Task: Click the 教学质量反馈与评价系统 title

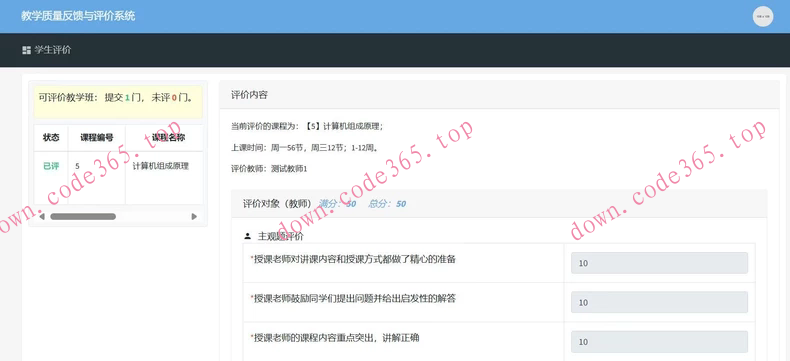Action: [78, 16]
